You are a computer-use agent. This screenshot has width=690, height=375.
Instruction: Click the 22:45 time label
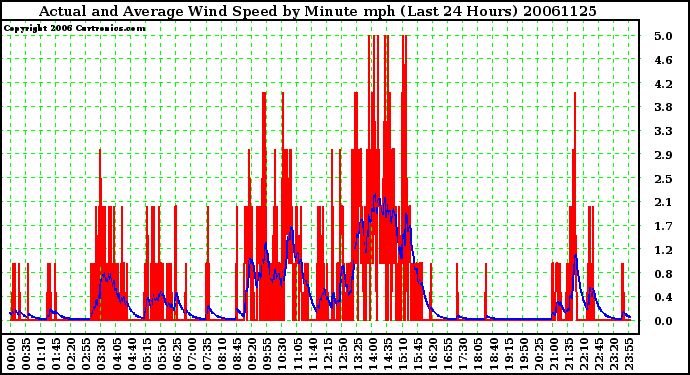(x=598, y=354)
